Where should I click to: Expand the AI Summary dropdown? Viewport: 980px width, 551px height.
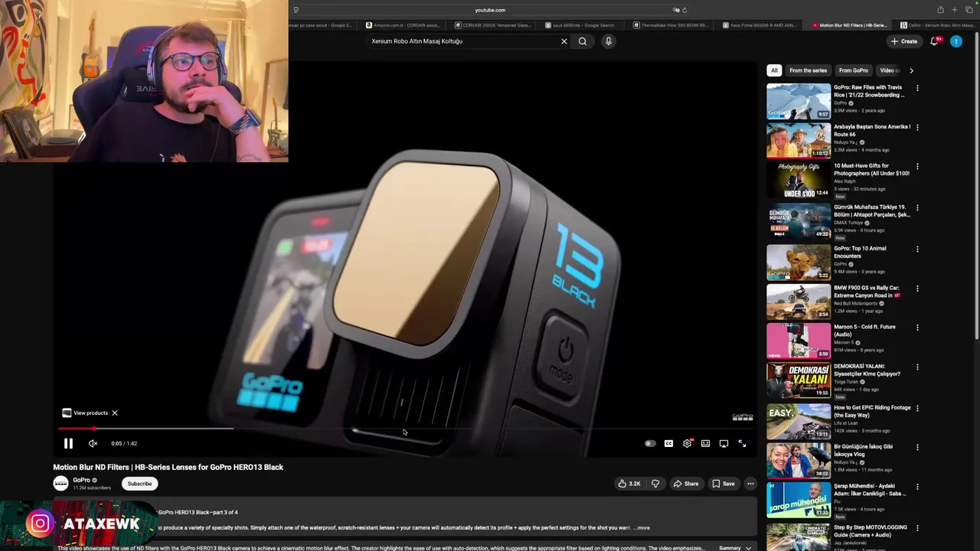(735, 548)
